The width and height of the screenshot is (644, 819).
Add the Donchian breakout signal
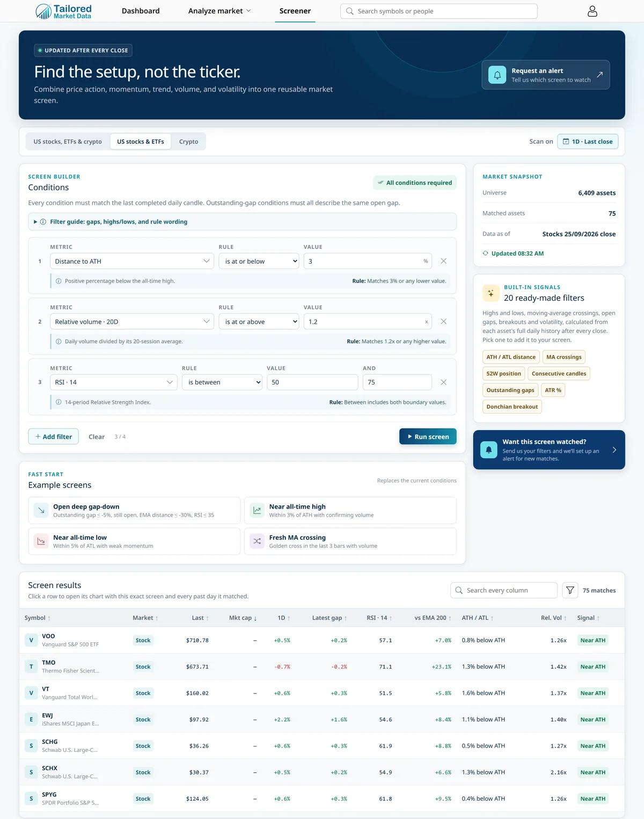512,407
